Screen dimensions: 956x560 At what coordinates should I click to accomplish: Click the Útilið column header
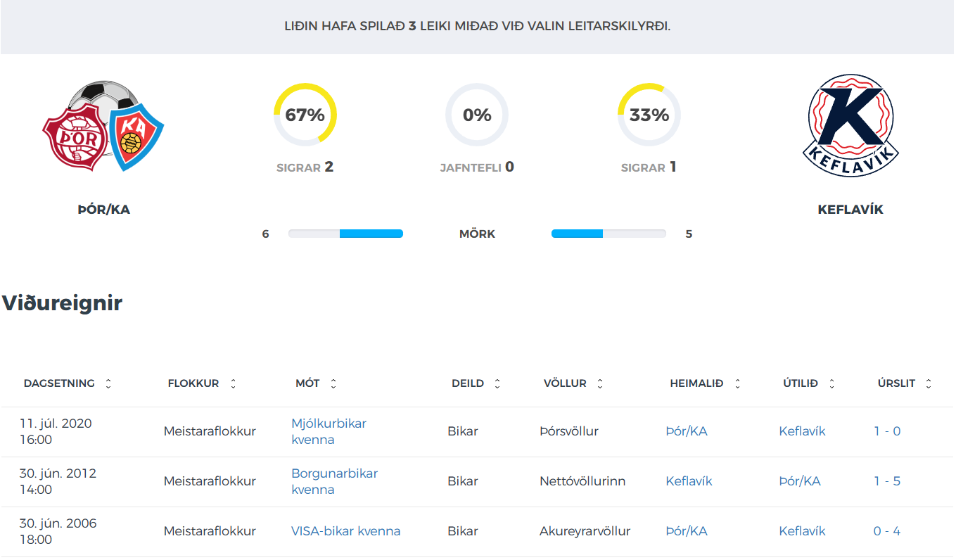(801, 383)
